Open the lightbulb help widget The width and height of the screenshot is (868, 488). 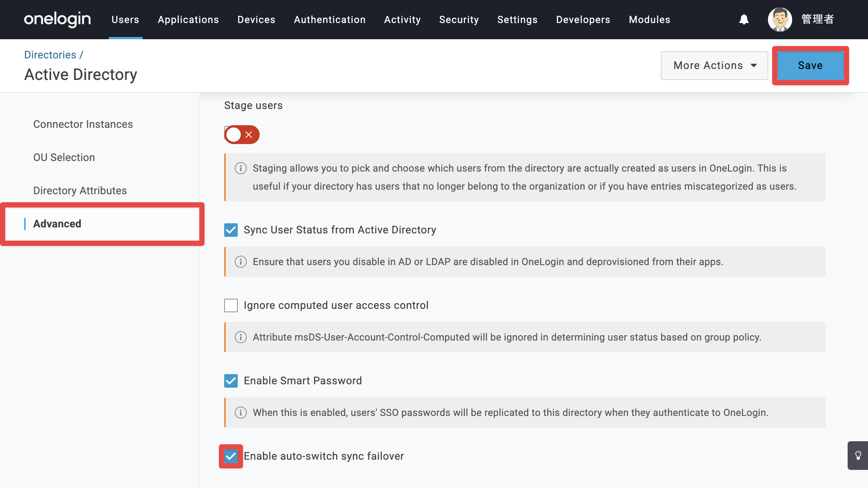pyautogui.click(x=858, y=456)
